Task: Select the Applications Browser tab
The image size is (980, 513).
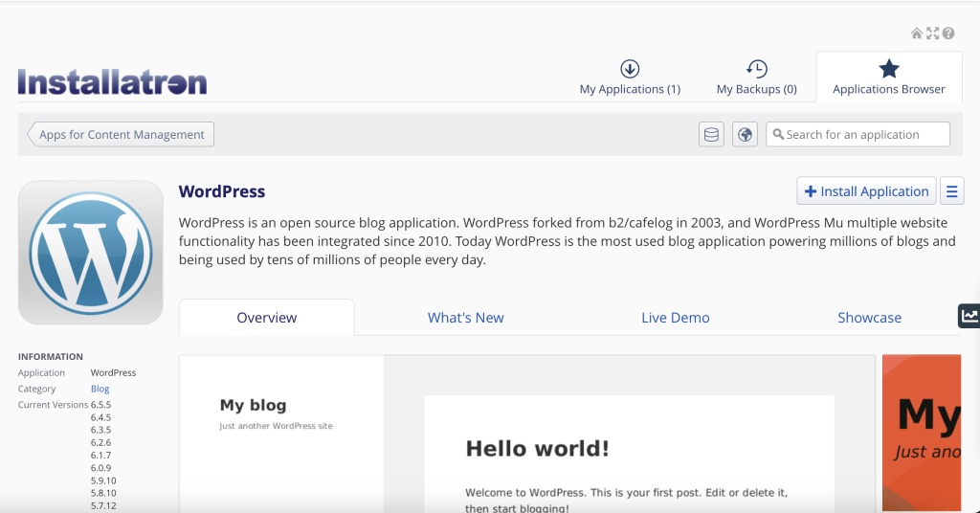Action: click(889, 78)
